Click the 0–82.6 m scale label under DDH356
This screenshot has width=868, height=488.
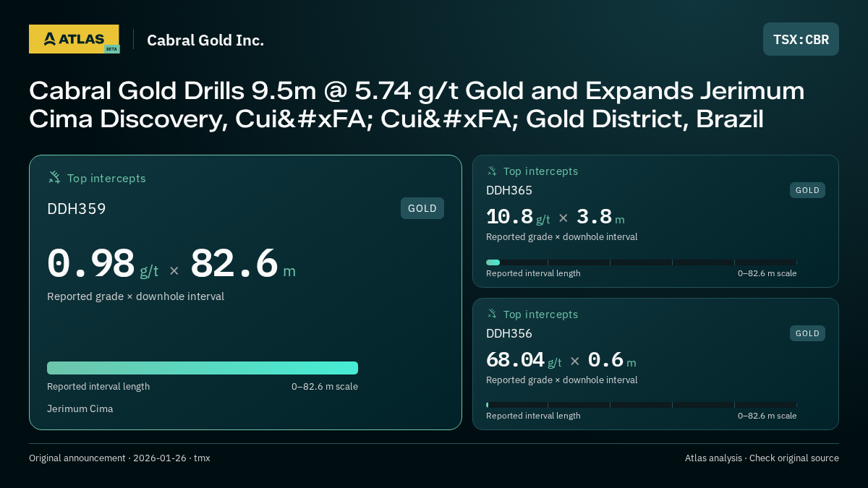point(767,416)
